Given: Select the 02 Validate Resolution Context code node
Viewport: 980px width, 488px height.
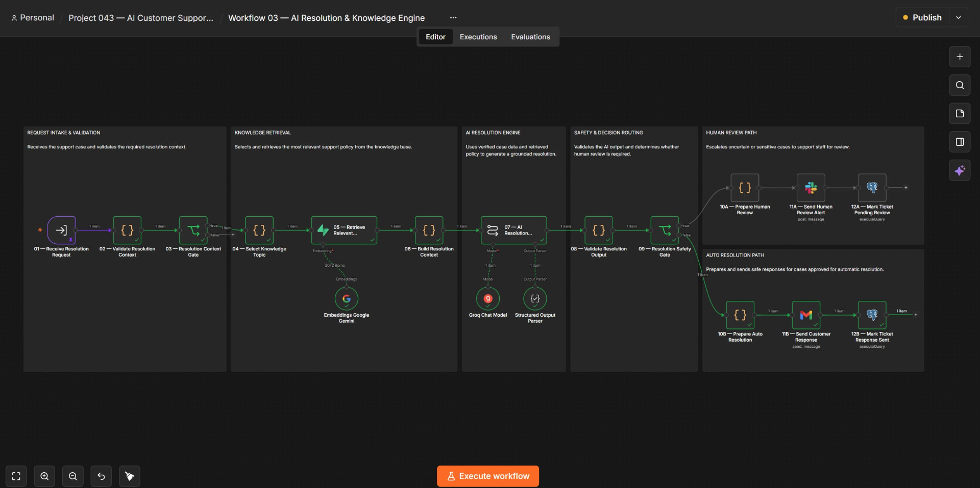Looking at the screenshot, I should [127, 230].
